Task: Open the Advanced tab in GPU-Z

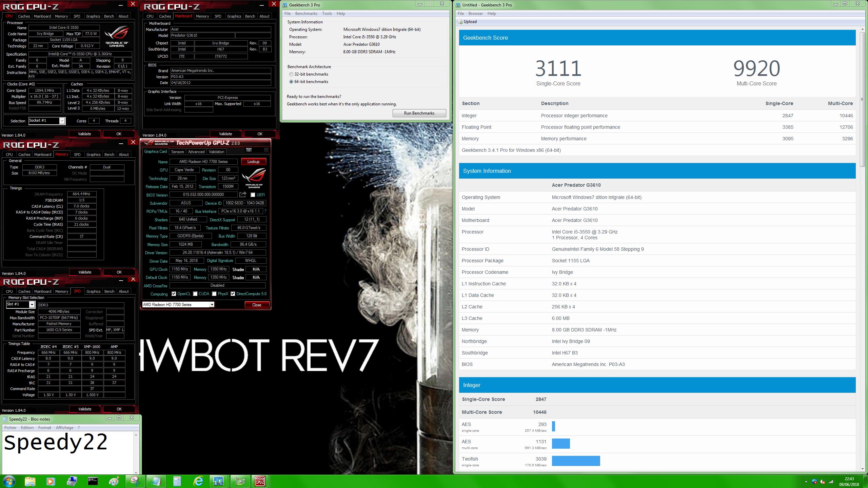Action: [196, 152]
